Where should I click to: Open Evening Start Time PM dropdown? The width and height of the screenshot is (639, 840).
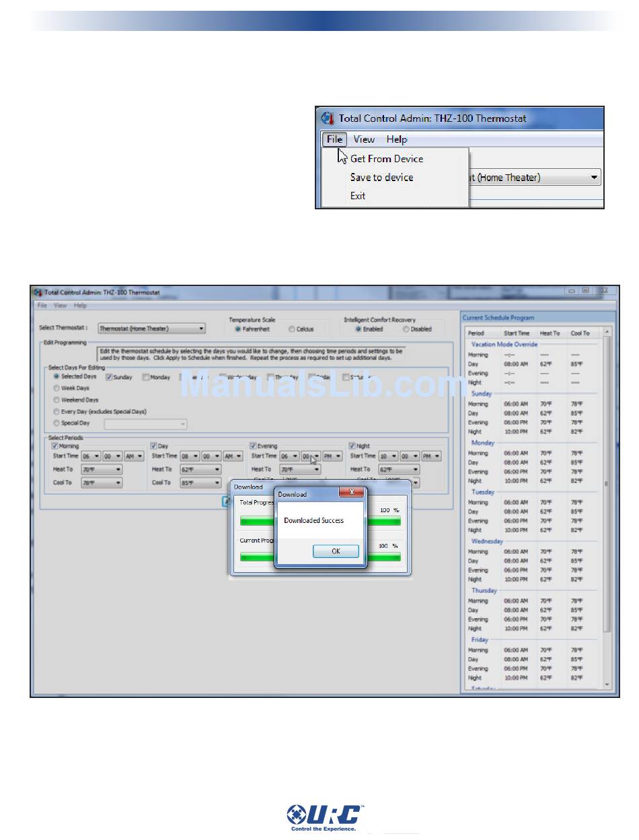332,456
